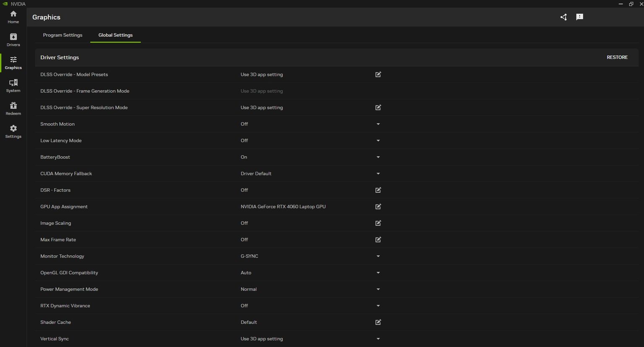Screen dimensions: 644x347
Task: Open the OpenGL GDI Compatibility dropdown
Action: click(x=378, y=273)
